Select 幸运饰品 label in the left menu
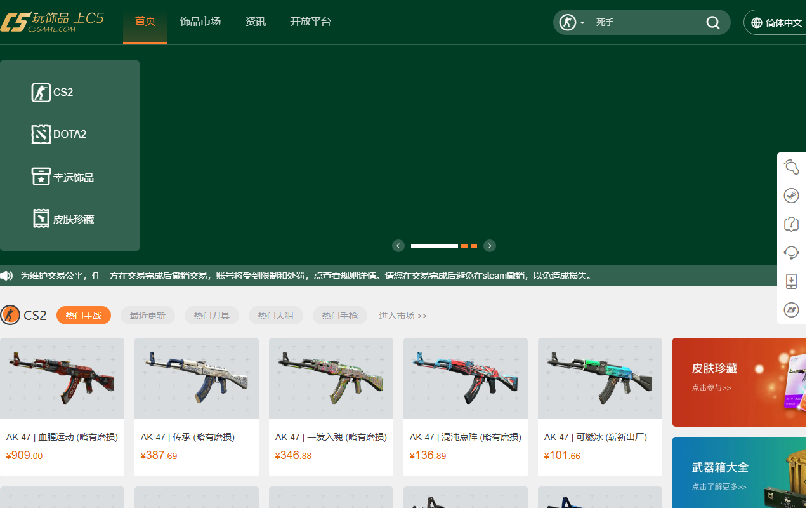 click(74, 178)
